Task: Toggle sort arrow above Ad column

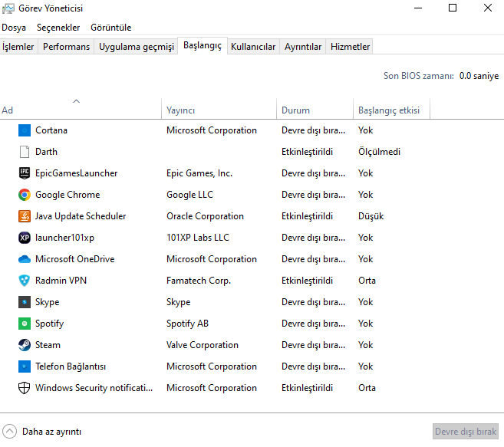Action: 76,101
